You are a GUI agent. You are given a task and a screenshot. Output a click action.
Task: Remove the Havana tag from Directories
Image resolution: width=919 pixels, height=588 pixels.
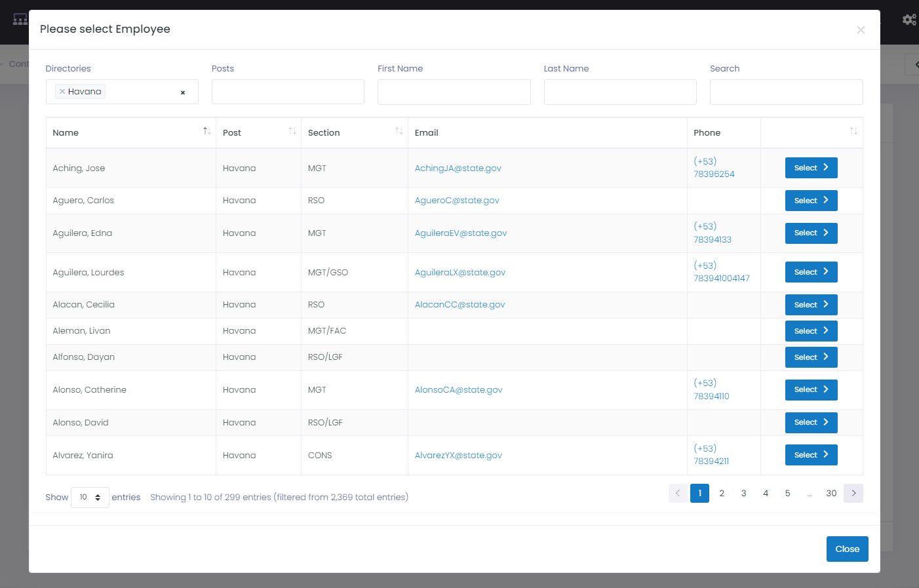62,92
